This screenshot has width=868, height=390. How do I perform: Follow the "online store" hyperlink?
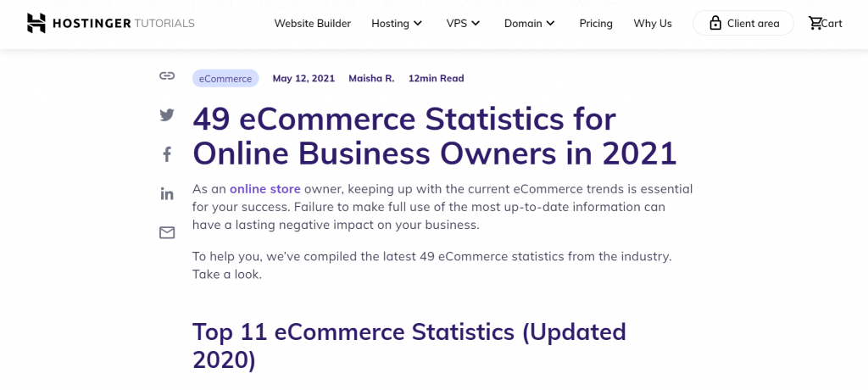264,188
